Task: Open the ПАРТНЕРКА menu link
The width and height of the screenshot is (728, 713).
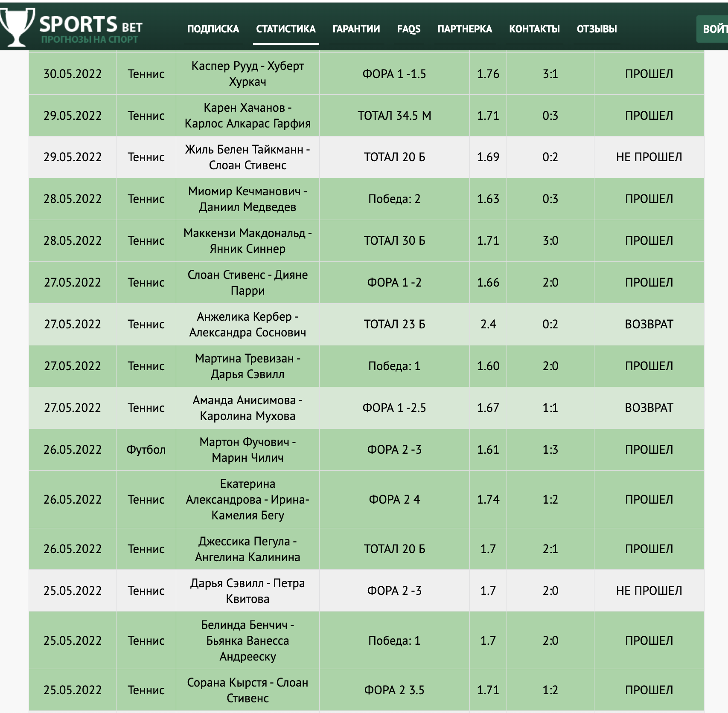Action: tap(464, 29)
